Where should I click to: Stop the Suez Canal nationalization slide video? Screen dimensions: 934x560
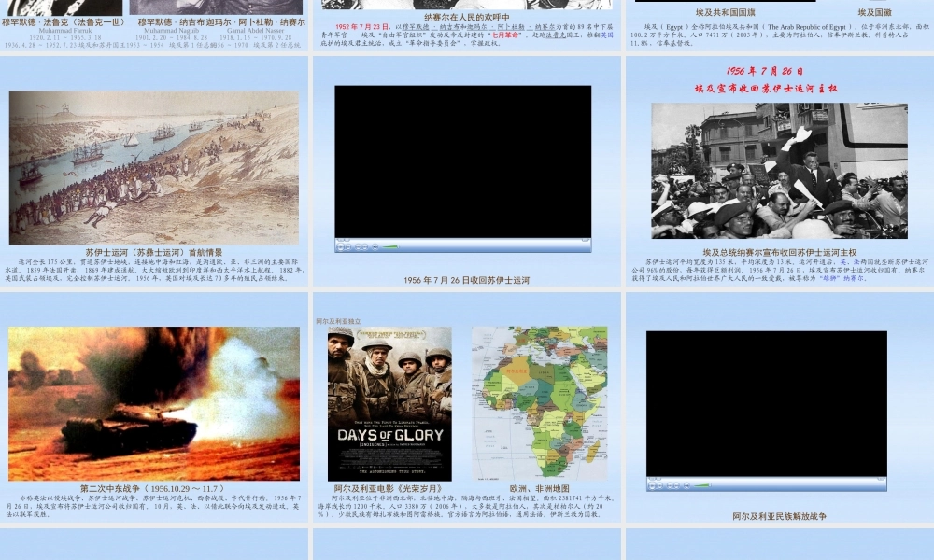tap(348, 247)
